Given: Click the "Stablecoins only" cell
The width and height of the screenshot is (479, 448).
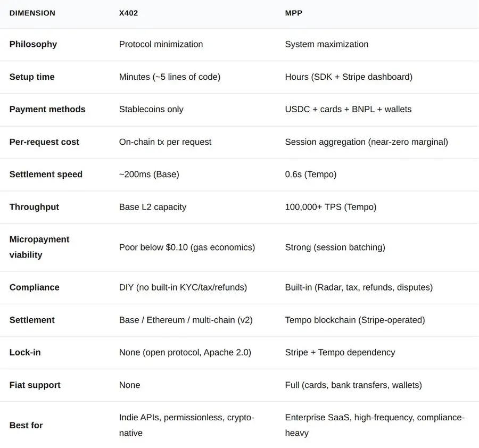Looking at the screenshot, I should [x=151, y=109].
